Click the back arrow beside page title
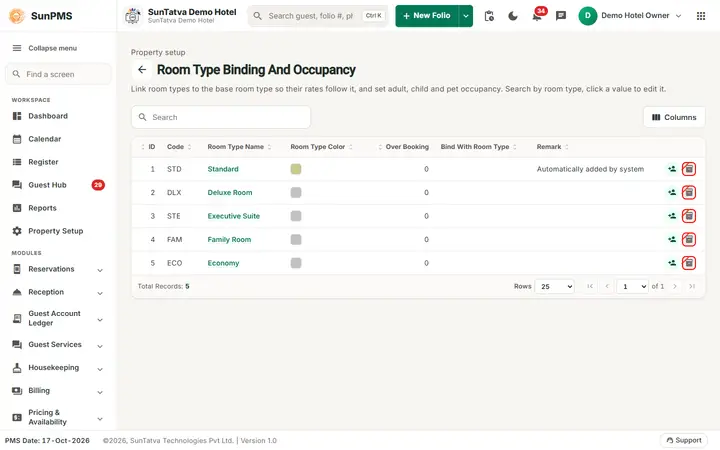This screenshot has height=450, width=720. click(142, 70)
